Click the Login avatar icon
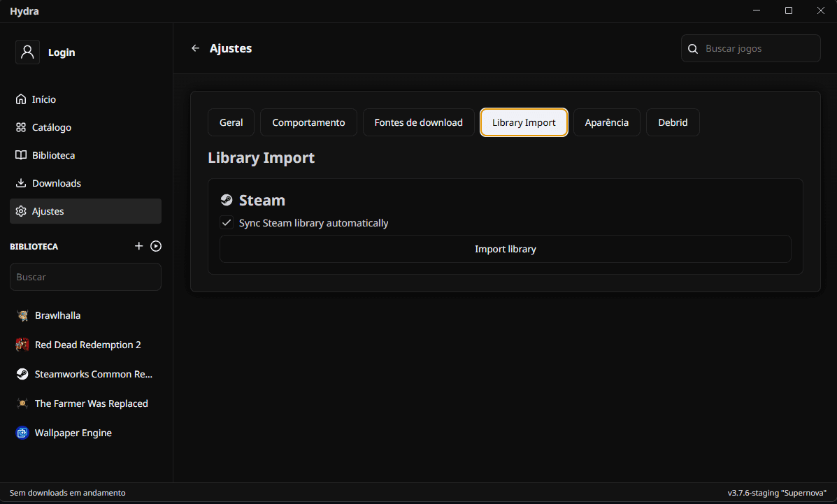 [27, 52]
